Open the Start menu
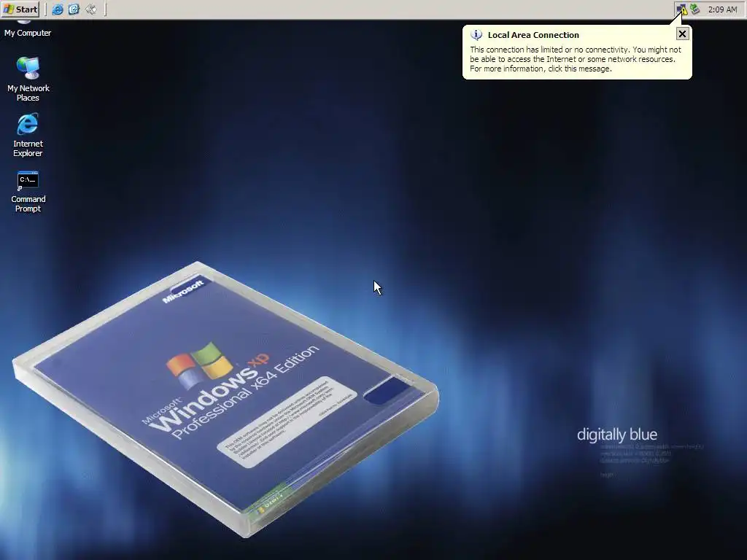The image size is (747, 560). pos(20,9)
